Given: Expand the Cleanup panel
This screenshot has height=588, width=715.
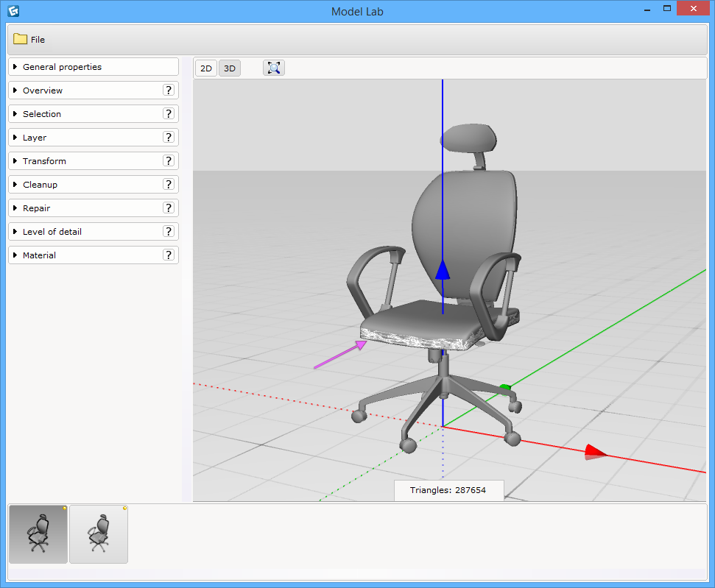Looking at the screenshot, I should pos(94,185).
